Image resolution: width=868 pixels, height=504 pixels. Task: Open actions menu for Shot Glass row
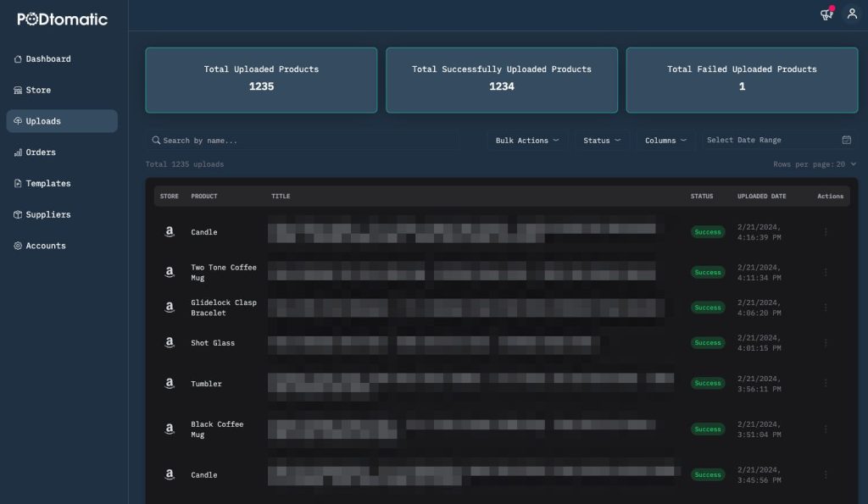(826, 343)
